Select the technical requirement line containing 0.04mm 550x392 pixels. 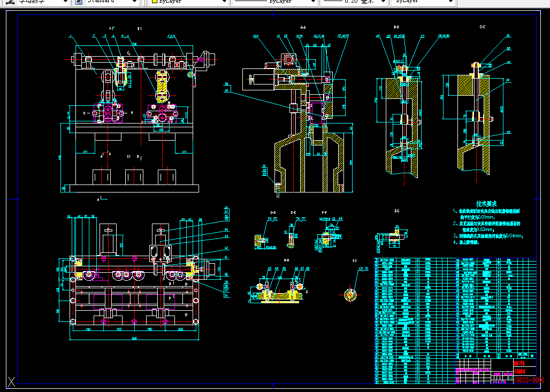coord(488,236)
